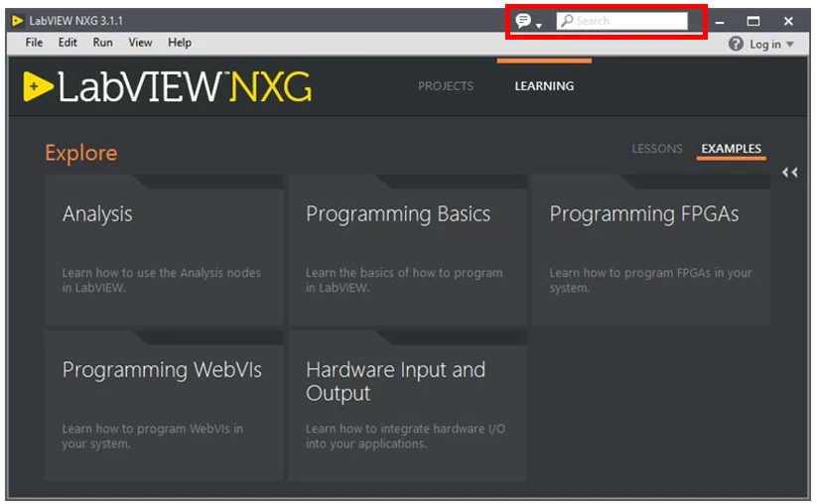Select the LEARNING tab
Image resolution: width=817 pixels, height=504 pixels.
point(544,86)
